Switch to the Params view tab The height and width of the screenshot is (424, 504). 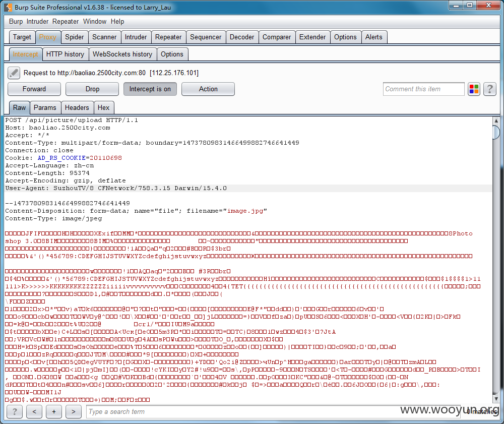[45, 108]
